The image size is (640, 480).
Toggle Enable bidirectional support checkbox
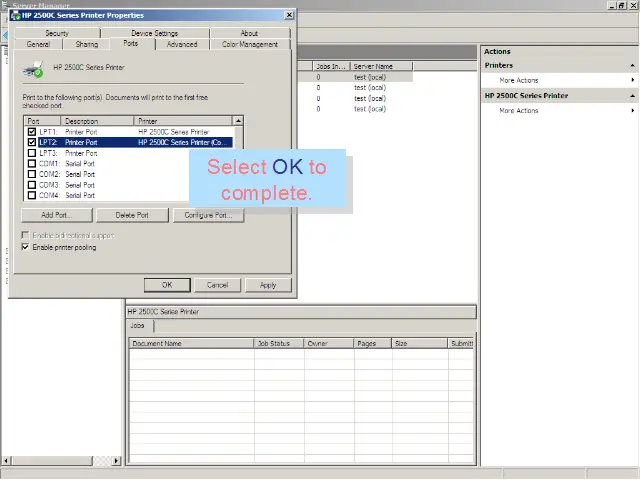tap(25, 236)
